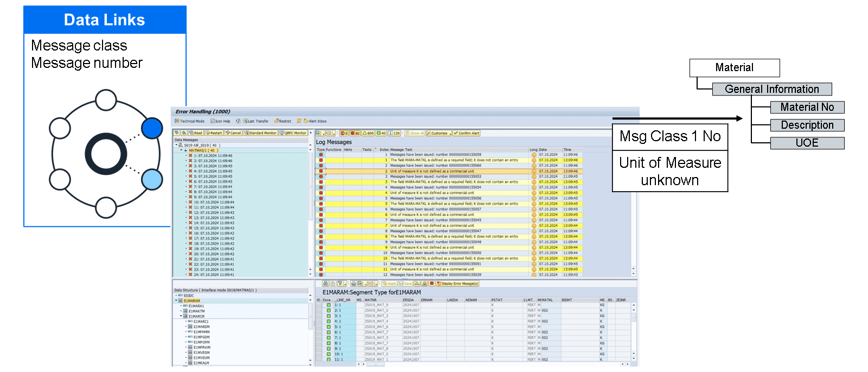Open the layout dropdown in segment toolbar
The height and width of the screenshot is (372, 868).
[373, 283]
